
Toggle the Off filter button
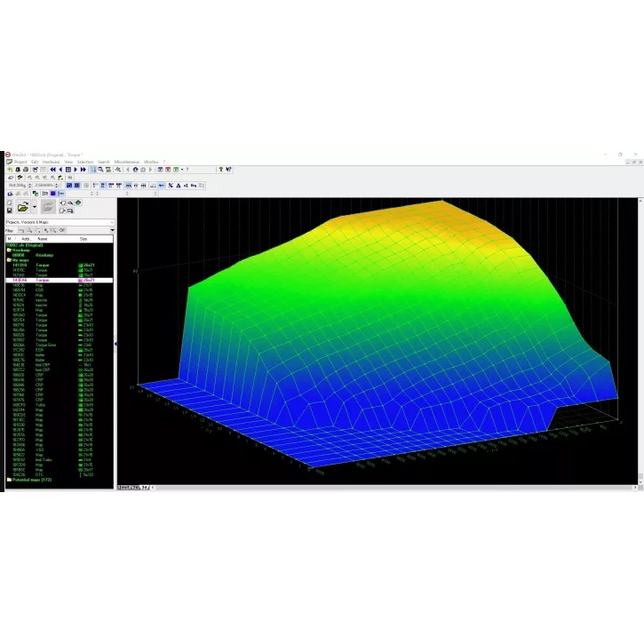62,230
